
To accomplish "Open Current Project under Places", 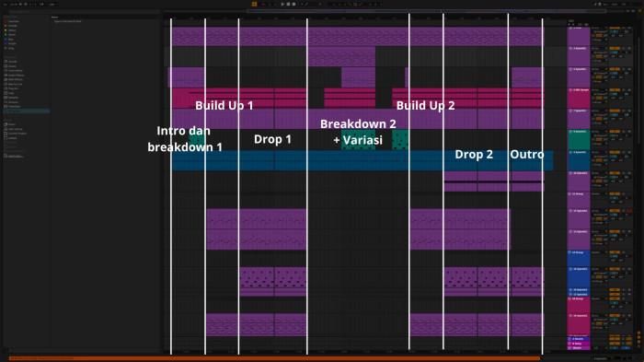I will (16, 134).
